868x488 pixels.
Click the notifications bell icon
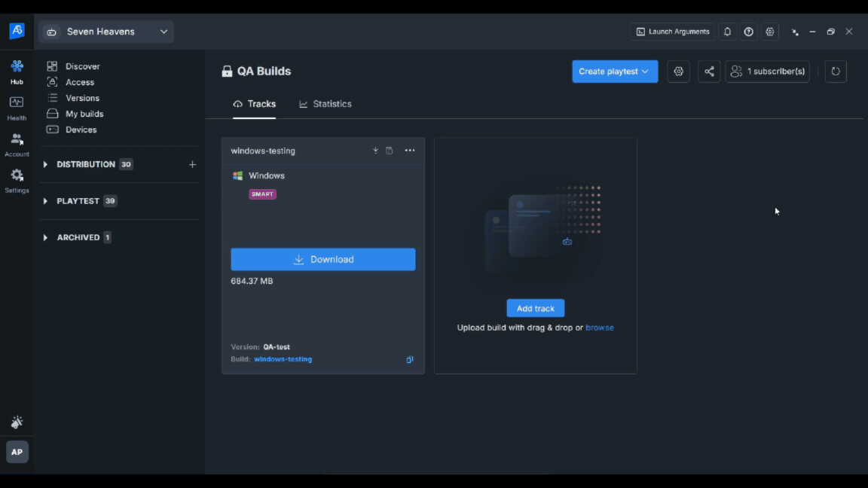click(727, 32)
